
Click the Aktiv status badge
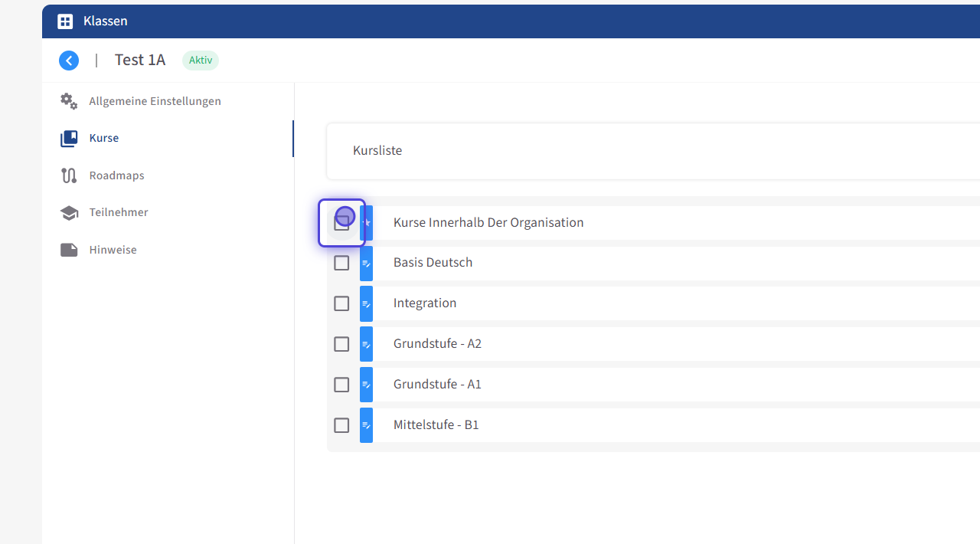pos(201,61)
